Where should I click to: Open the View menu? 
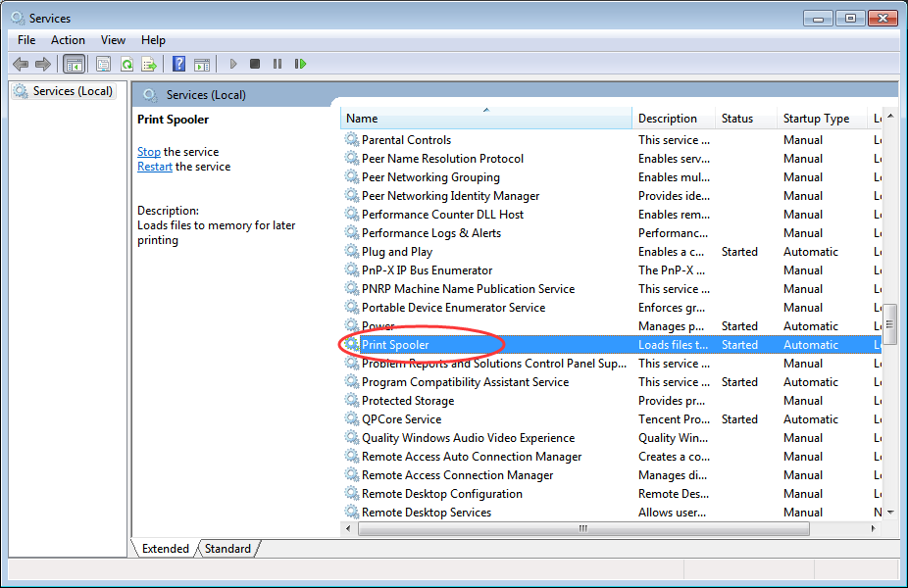[113, 40]
